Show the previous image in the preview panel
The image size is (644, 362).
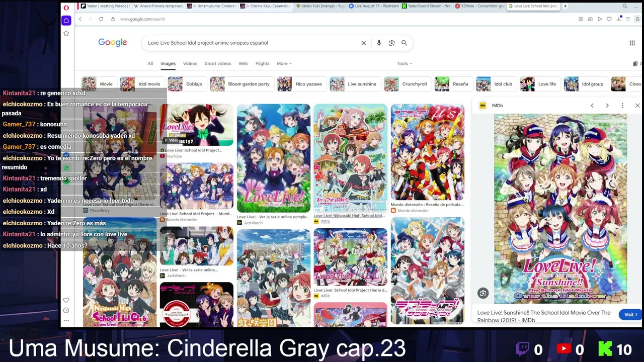click(x=592, y=106)
